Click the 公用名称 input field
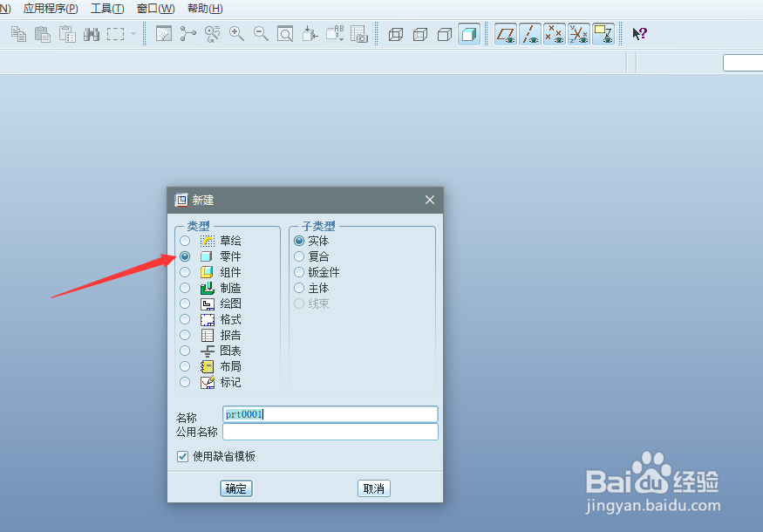763x532 pixels. (x=330, y=432)
